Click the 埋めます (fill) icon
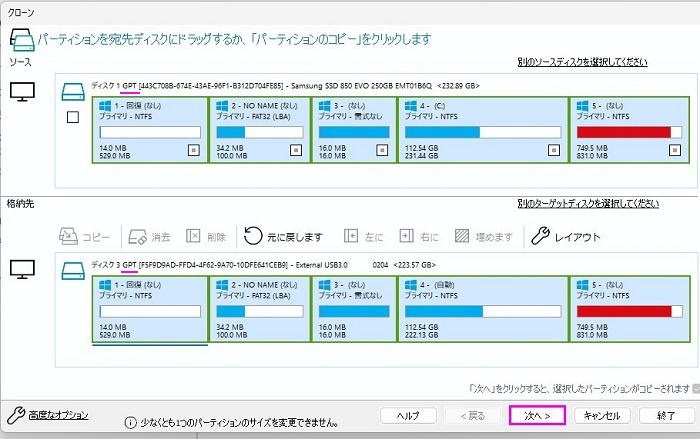This screenshot has height=439, width=700. (x=462, y=237)
